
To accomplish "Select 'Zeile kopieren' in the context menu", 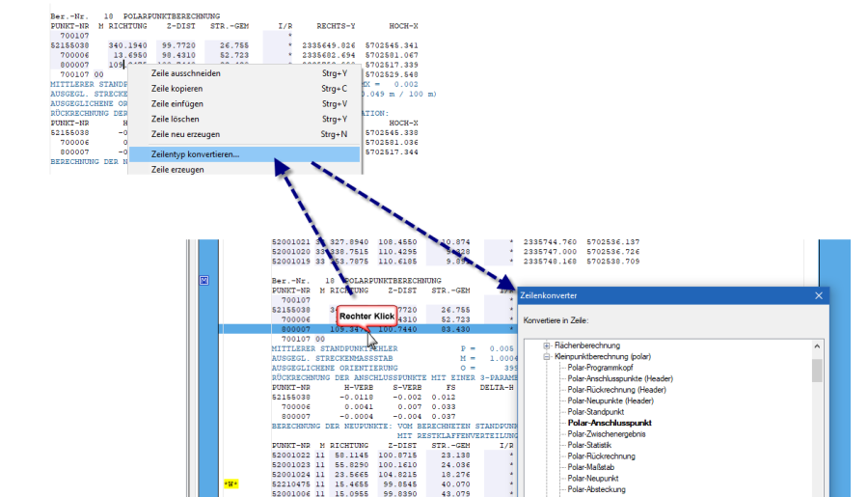I will click(x=176, y=88).
